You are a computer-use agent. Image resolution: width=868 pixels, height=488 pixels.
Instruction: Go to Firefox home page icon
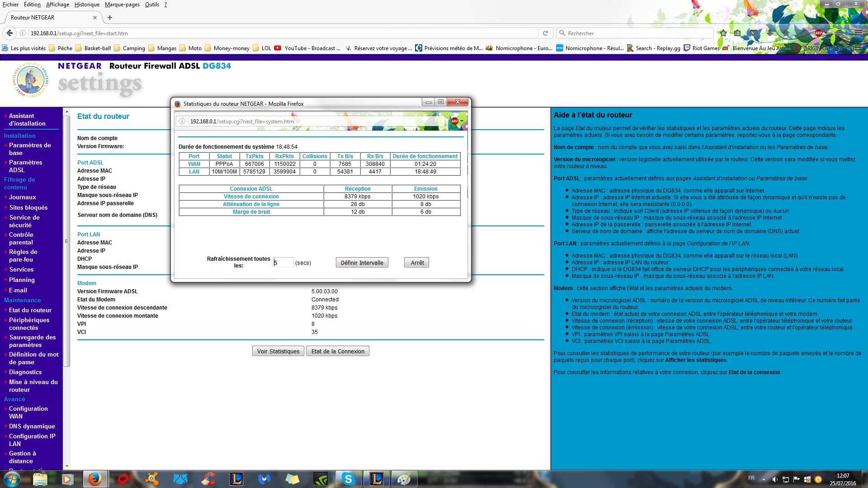point(786,33)
